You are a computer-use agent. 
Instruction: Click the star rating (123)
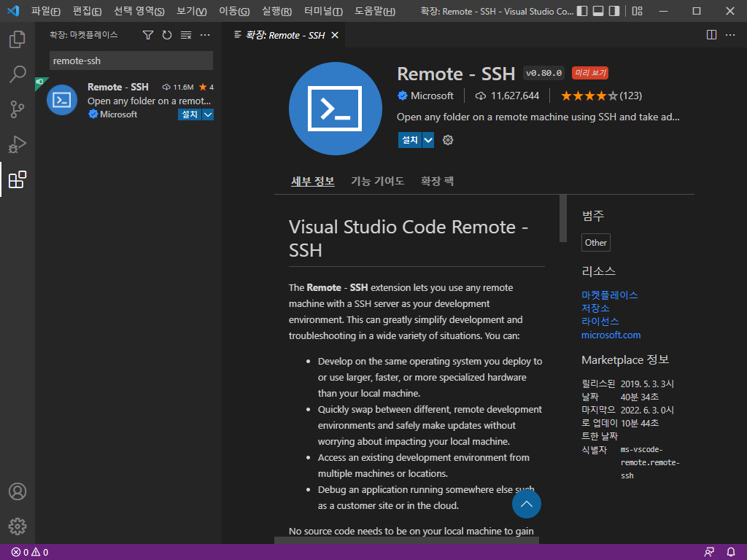(601, 96)
